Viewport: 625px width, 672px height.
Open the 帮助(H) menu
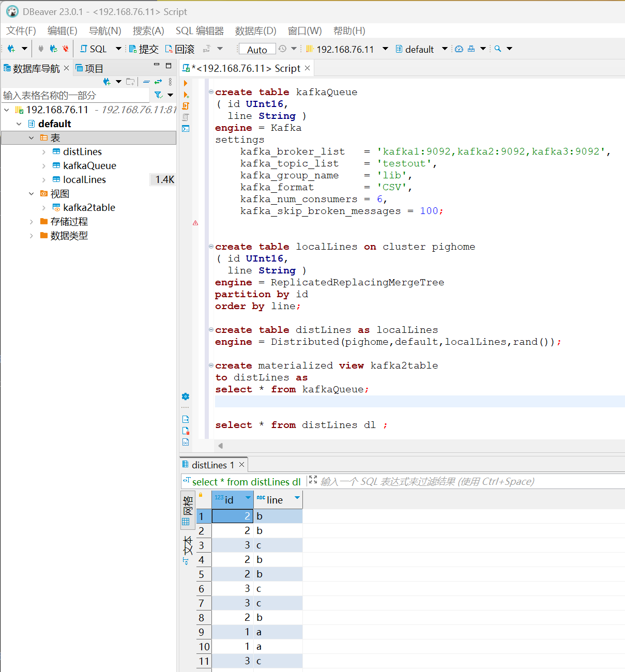(349, 31)
